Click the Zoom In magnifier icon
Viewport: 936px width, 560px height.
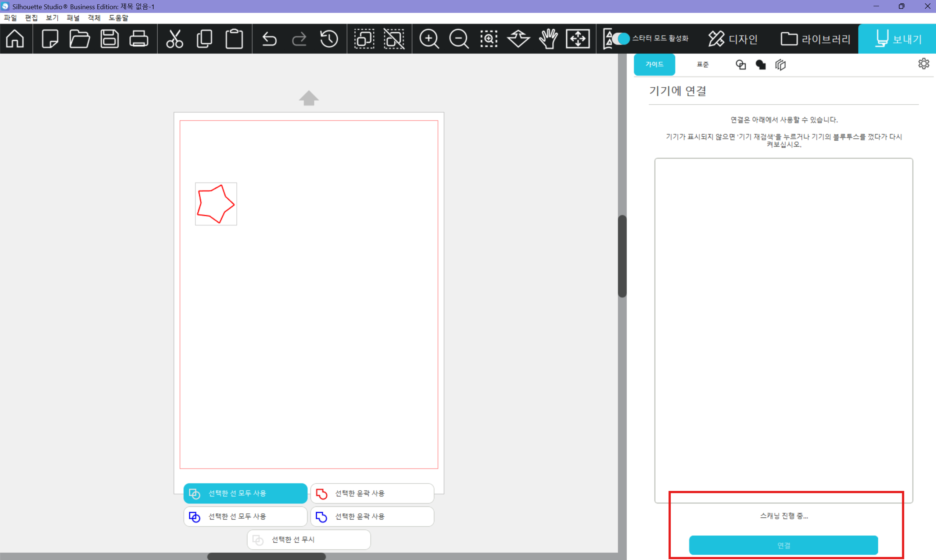point(429,39)
